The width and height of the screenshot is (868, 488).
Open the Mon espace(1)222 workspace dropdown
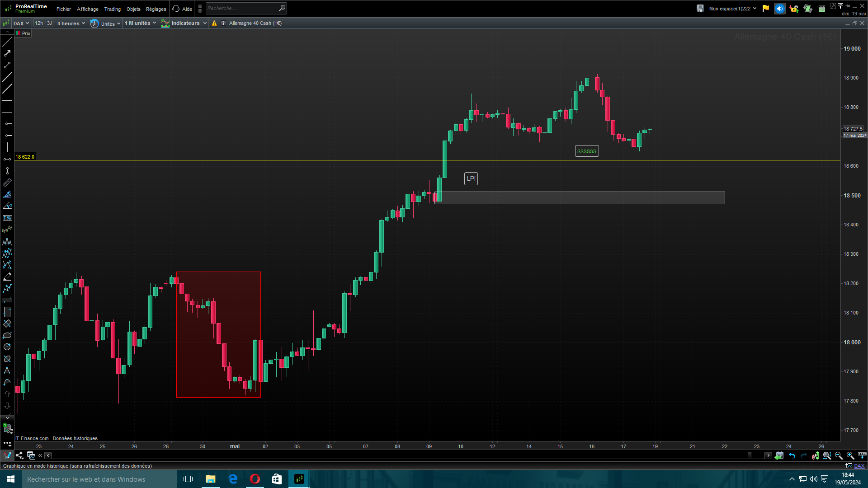pos(732,9)
